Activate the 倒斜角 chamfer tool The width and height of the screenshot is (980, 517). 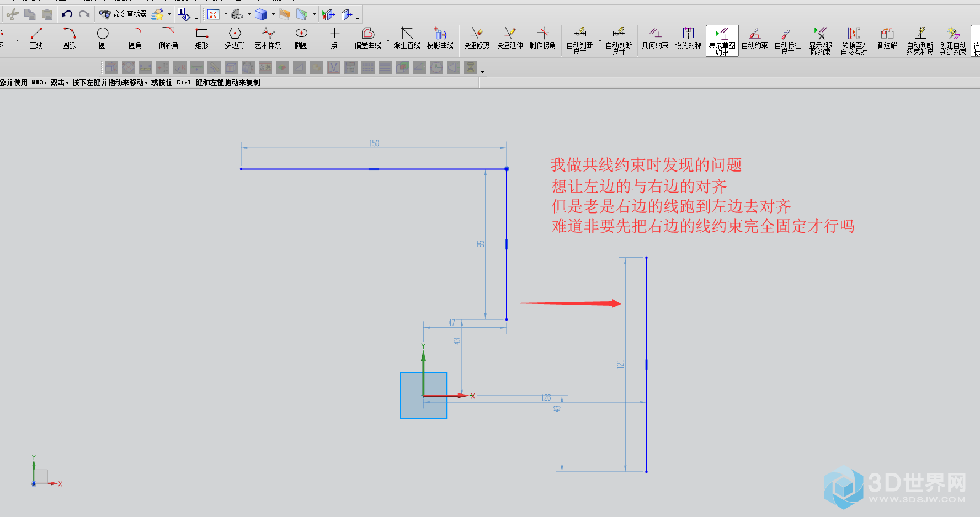tap(168, 39)
